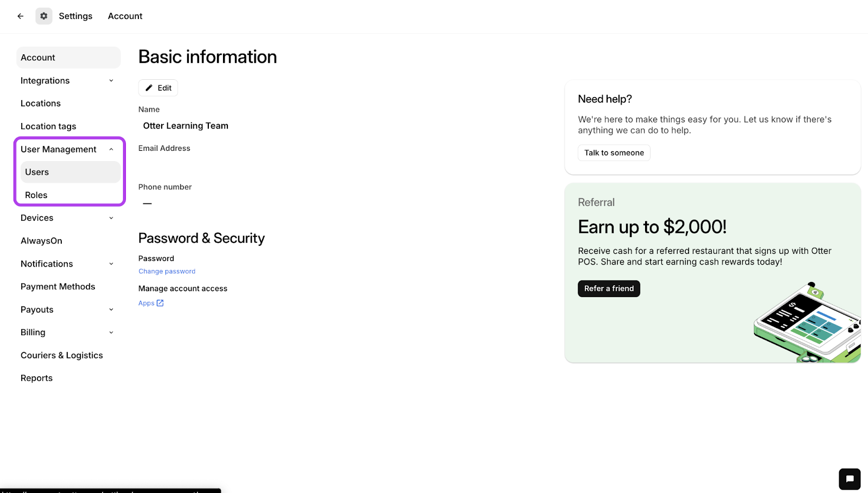This screenshot has height=493, width=868.
Task: Click the back arrow icon
Action: click(21, 16)
